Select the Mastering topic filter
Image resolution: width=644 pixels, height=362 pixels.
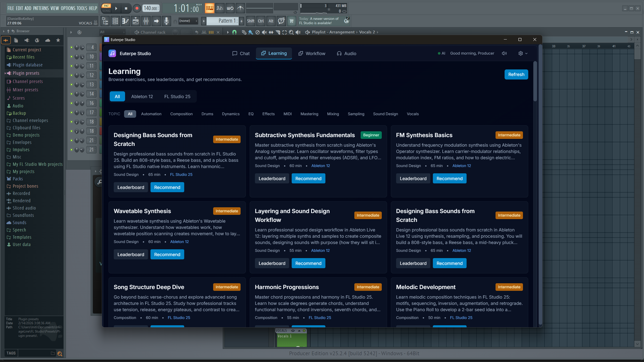(309, 114)
